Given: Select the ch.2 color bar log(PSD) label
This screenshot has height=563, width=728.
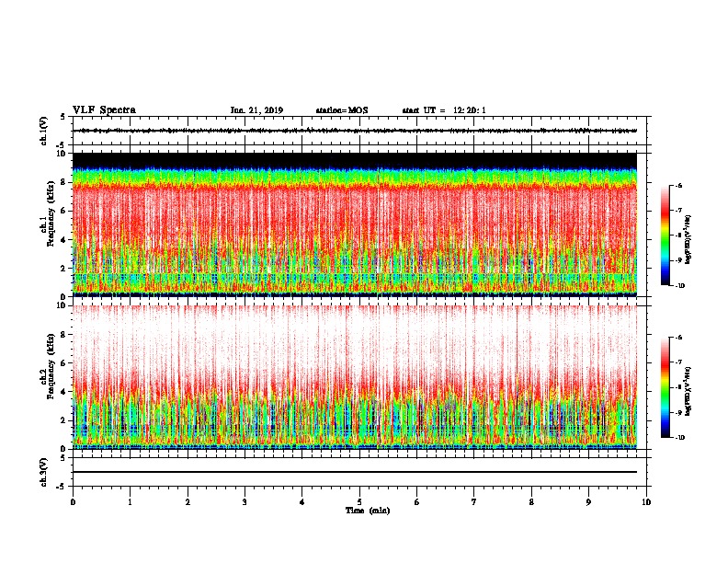Looking at the screenshot, I should click(x=688, y=391).
